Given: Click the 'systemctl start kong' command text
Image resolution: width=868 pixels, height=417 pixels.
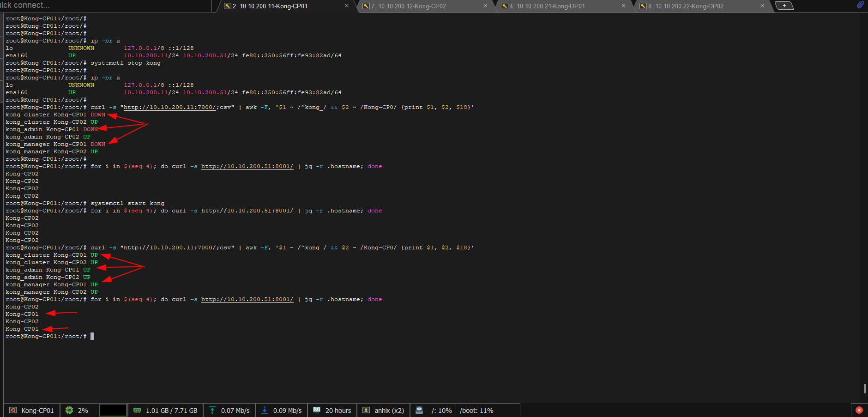Looking at the screenshot, I should pos(127,203).
